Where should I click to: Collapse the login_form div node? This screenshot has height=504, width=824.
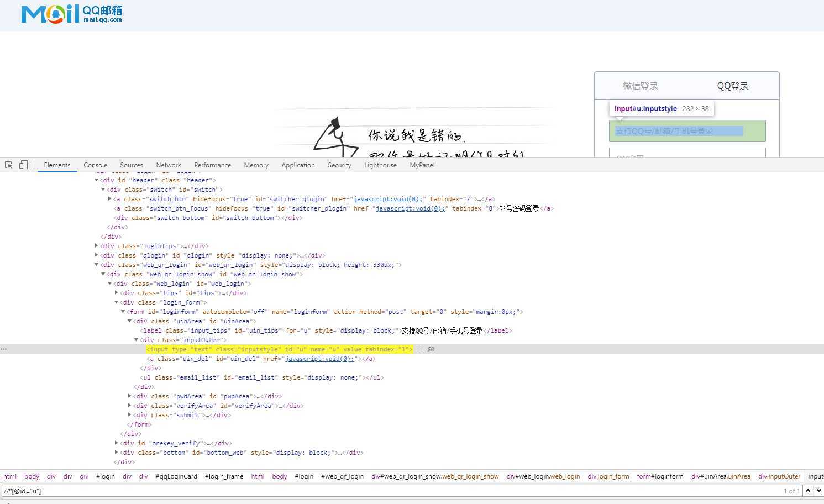tap(116, 302)
